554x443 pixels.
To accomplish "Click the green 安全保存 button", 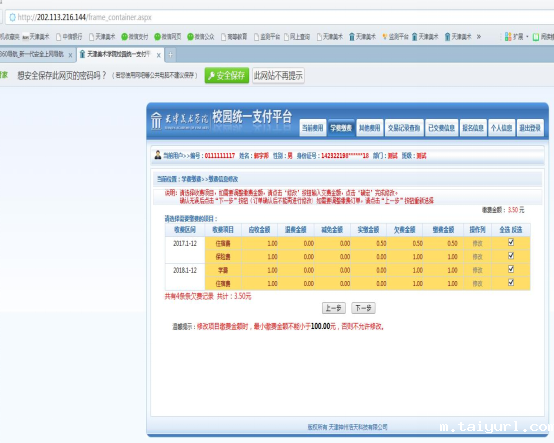I will coord(227,75).
